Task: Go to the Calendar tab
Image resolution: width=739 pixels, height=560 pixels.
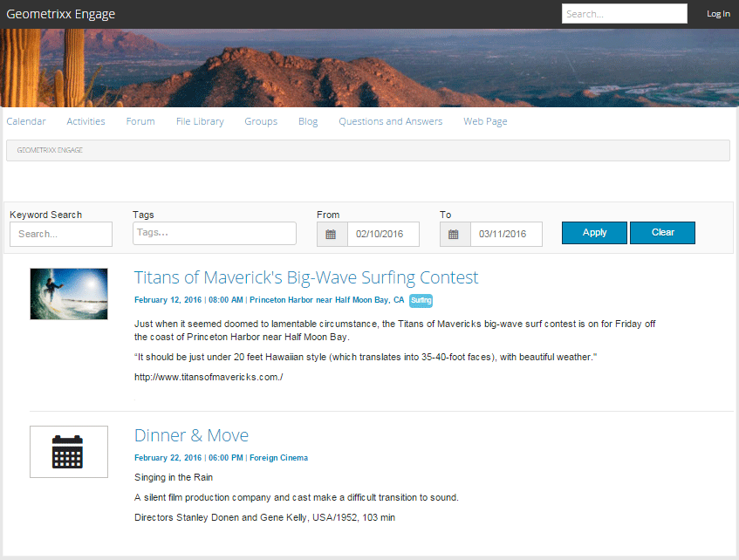Action: tap(26, 121)
